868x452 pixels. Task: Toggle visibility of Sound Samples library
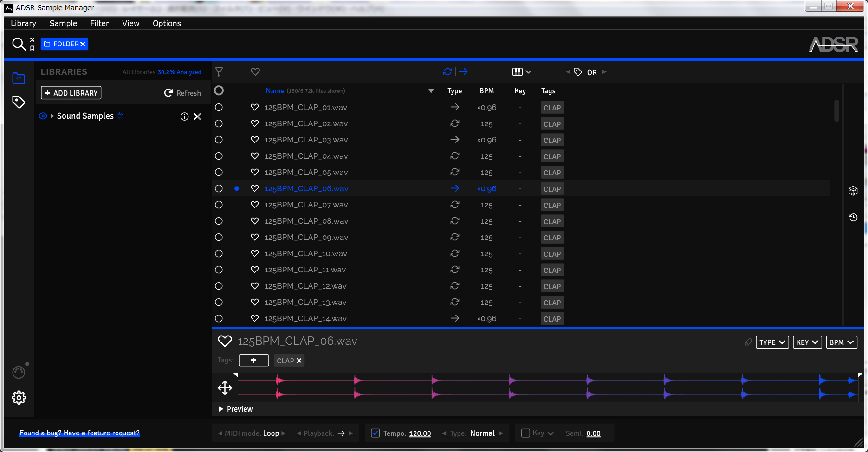click(43, 116)
